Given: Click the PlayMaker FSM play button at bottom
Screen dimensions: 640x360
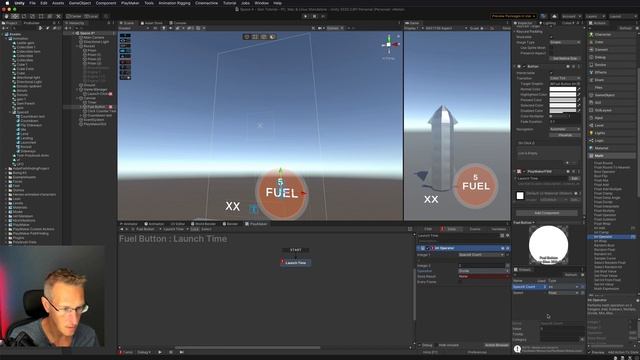Looking at the screenshot, I should point(160,352).
